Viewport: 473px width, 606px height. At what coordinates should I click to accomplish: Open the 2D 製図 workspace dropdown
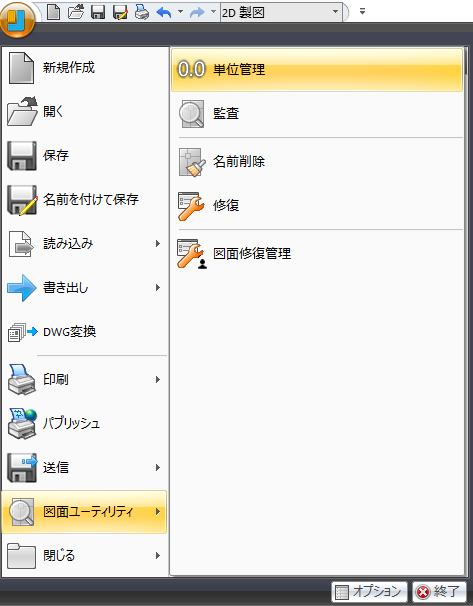[281, 12]
